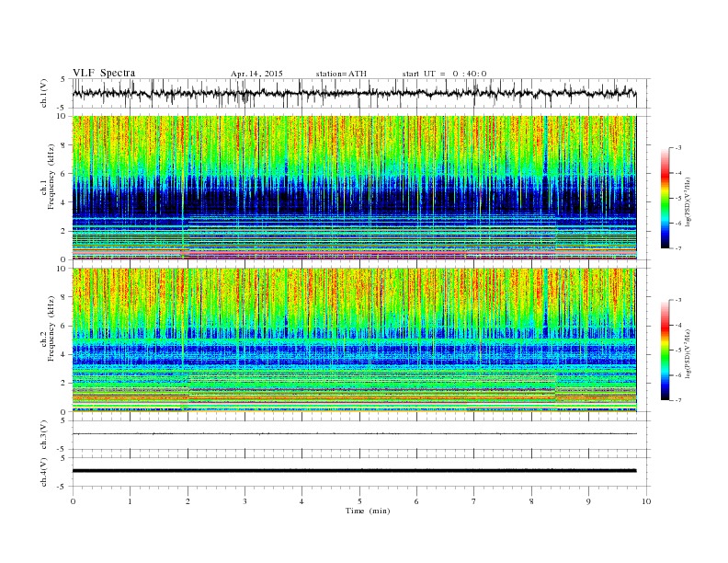The height and width of the screenshot is (563, 728).
Task: Click the ch.3 flat waveform trace
Action: 354,434
